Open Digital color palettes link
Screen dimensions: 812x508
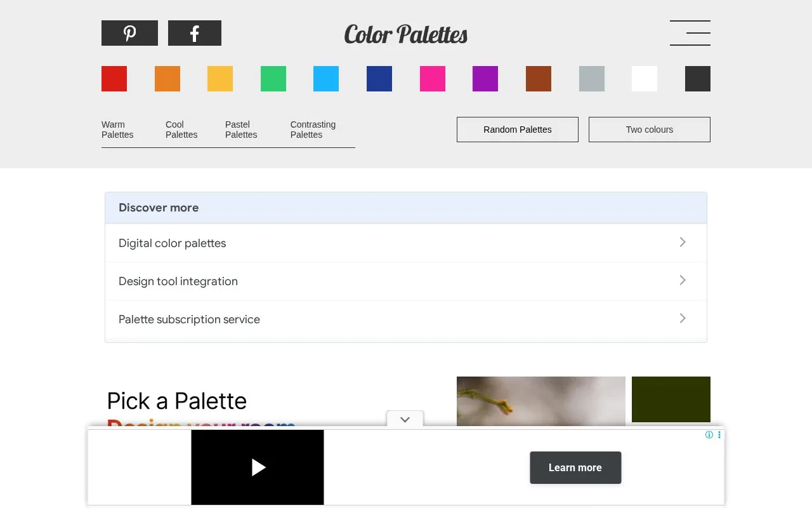[406, 243]
